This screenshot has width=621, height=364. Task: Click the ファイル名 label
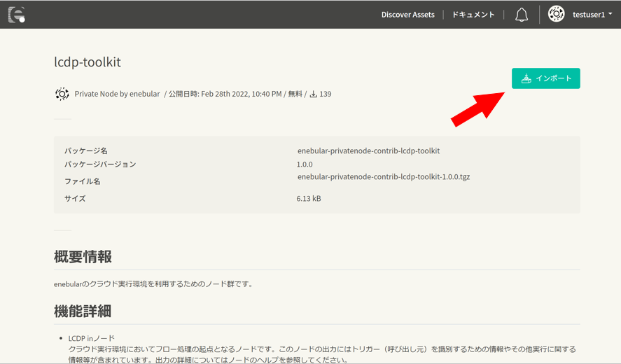click(x=83, y=181)
